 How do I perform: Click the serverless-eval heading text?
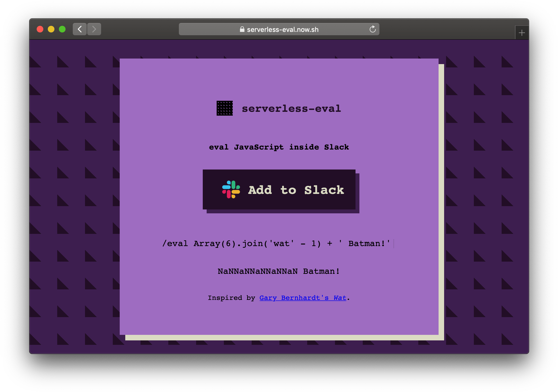pos(291,108)
